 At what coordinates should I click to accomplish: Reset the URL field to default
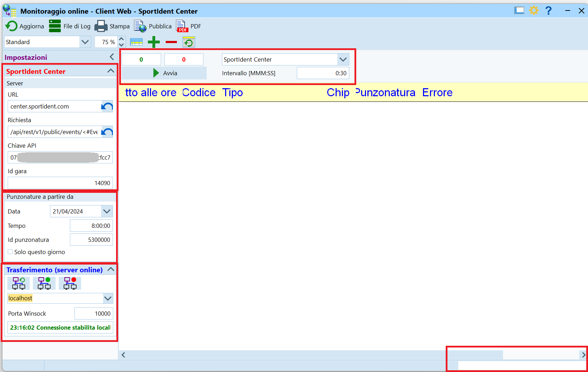(107, 106)
